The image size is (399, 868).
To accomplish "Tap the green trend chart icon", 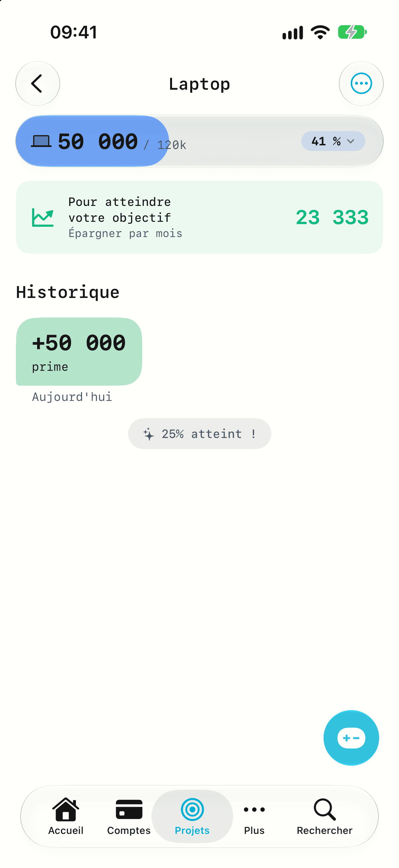I will coord(43,217).
